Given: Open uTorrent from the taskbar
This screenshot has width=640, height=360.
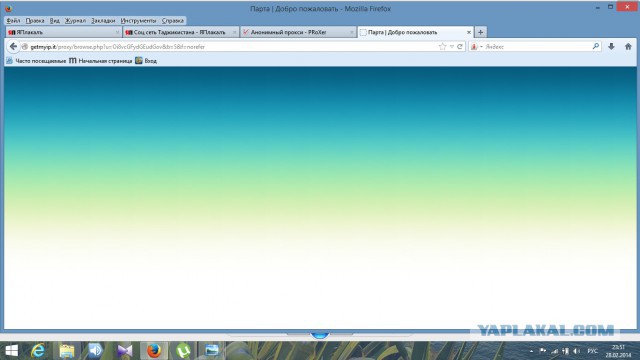Looking at the screenshot, I should [183, 350].
